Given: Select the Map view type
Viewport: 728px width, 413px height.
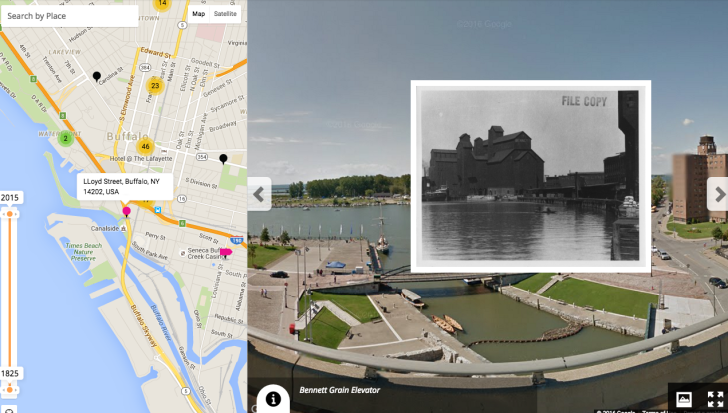Looking at the screenshot, I should pyautogui.click(x=198, y=14).
